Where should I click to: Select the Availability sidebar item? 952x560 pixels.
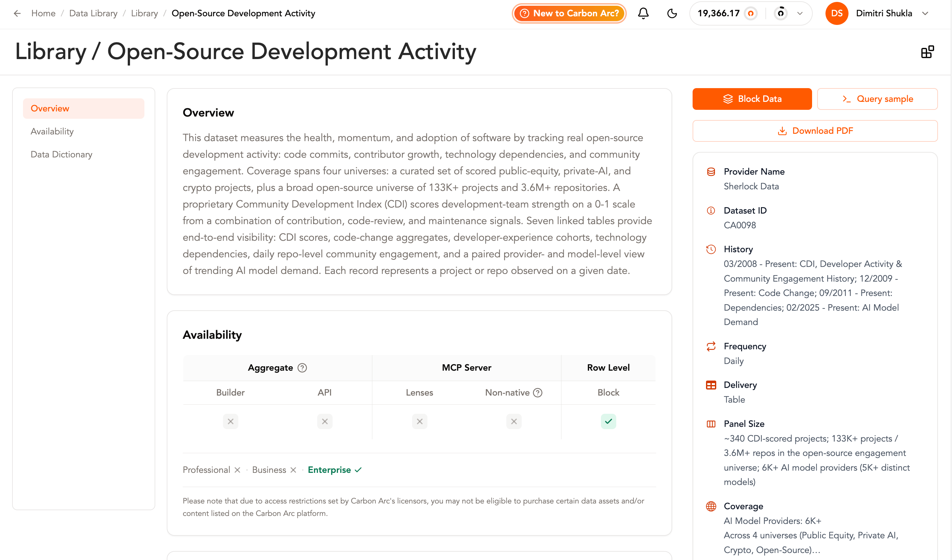(83, 132)
